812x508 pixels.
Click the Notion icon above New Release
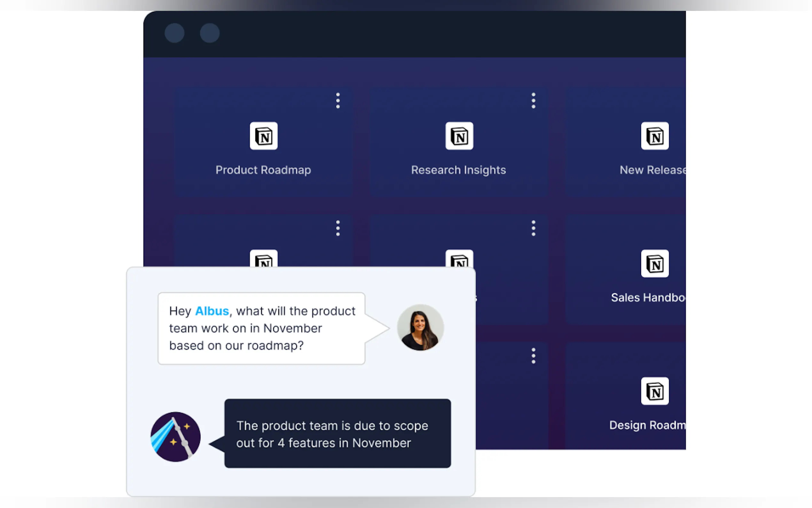tap(654, 136)
